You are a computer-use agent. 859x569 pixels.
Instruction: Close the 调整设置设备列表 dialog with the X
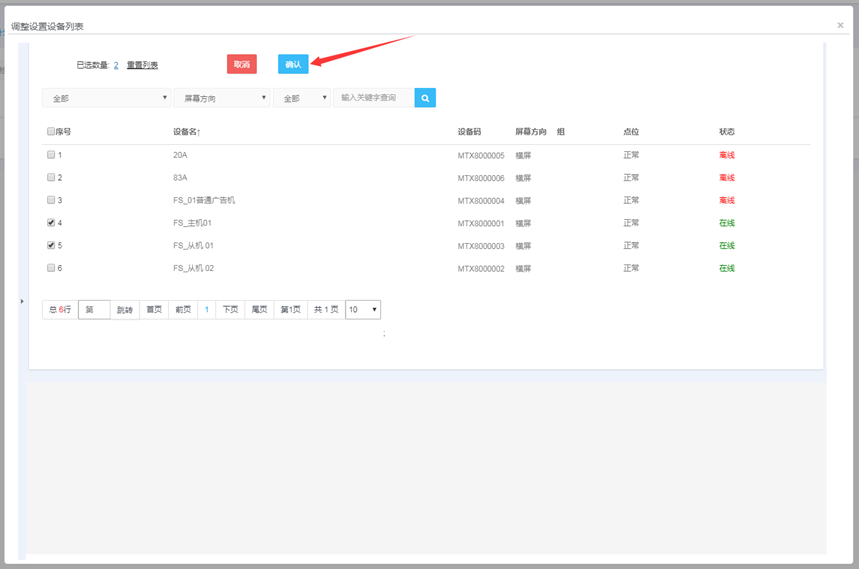coord(840,25)
